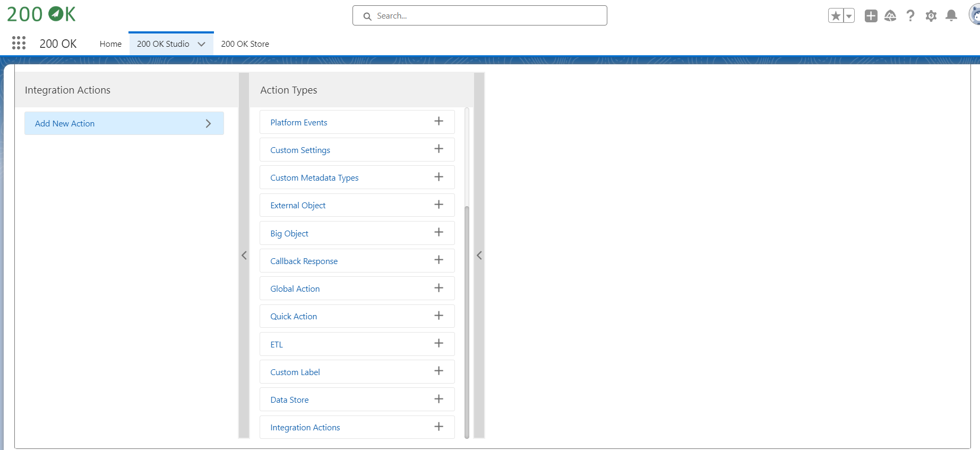The height and width of the screenshot is (450, 980).
Task: Expand the 200 OK Studio tab dropdown
Action: click(x=201, y=44)
